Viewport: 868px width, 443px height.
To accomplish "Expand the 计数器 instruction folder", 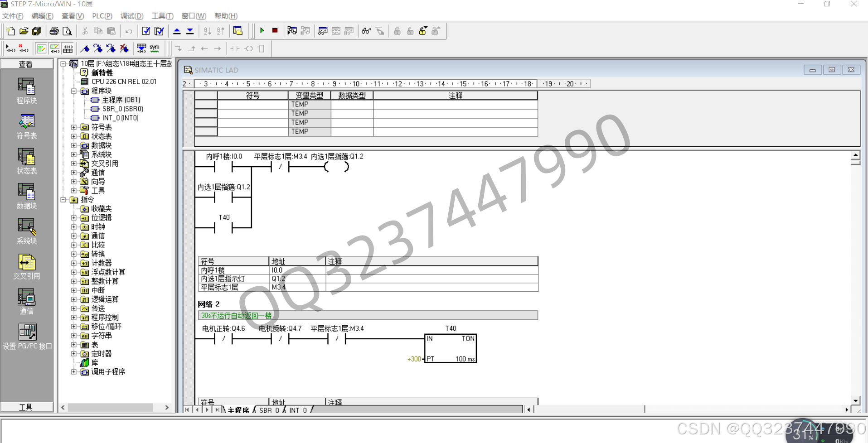I will tap(74, 263).
